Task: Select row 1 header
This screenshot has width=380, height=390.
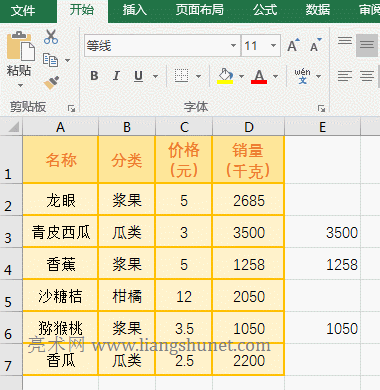Action: pyautogui.click(x=11, y=159)
